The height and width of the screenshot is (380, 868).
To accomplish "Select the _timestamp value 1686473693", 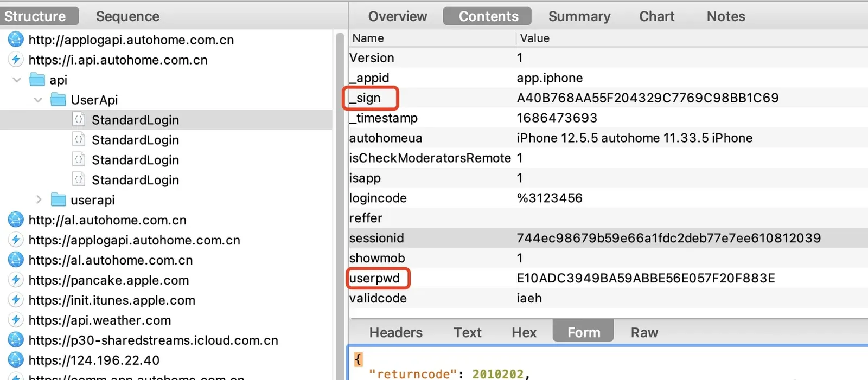I will (557, 118).
